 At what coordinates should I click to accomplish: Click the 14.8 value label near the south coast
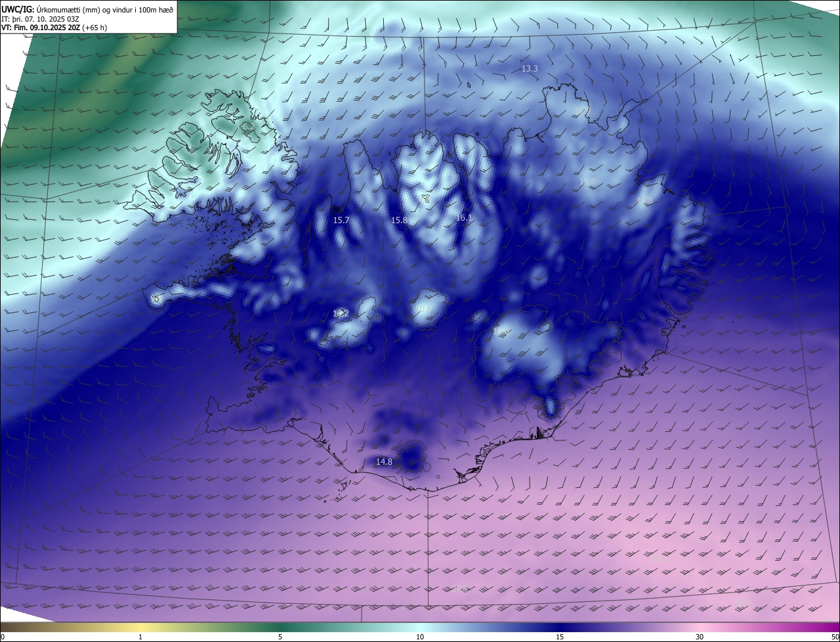click(384, 462)
